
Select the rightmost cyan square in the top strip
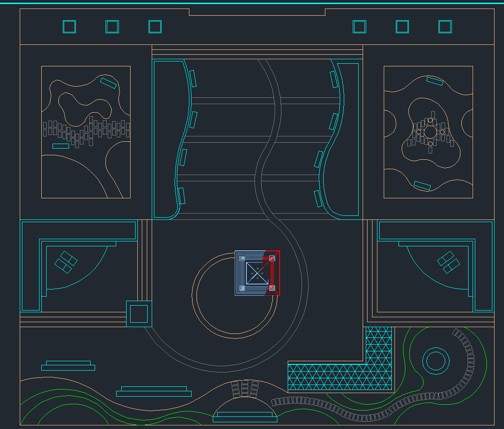pyautogui.click(x=445, y=26)
